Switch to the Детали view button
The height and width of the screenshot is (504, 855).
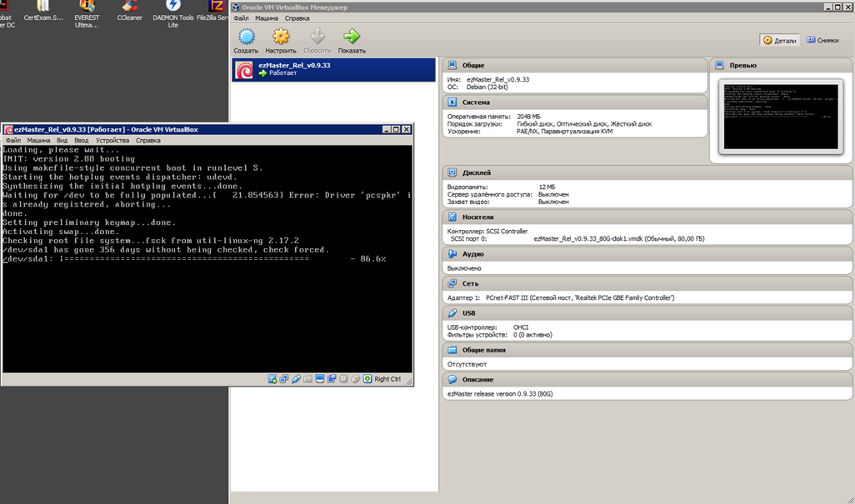tap(780, 40)
